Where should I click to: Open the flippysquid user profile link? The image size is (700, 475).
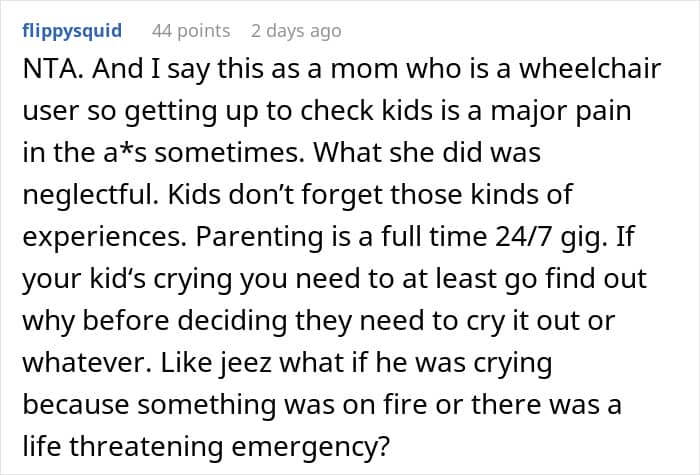tap(72, 31)
